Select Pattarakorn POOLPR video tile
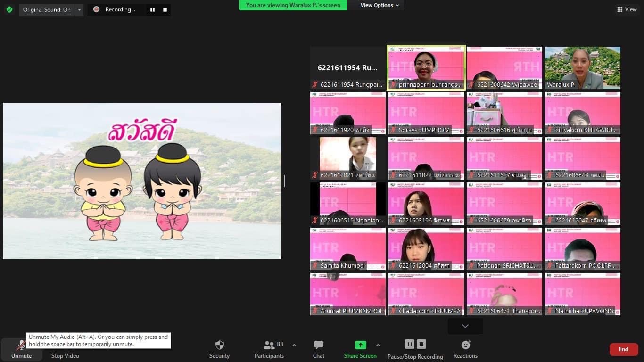 [583, 249]
